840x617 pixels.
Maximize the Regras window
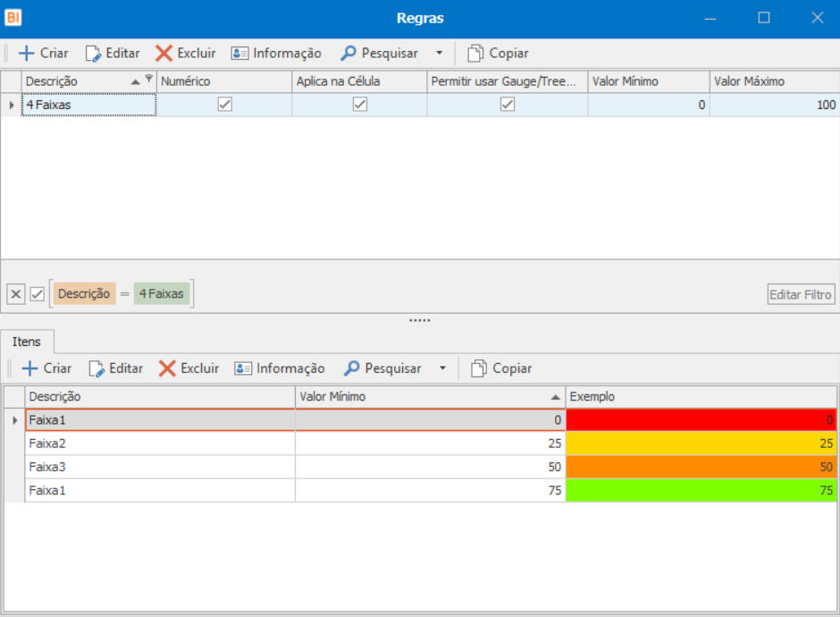coord(764,18)
